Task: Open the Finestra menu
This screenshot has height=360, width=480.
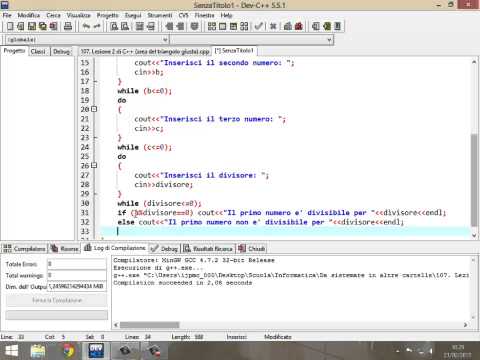Action: coord(204,15)
